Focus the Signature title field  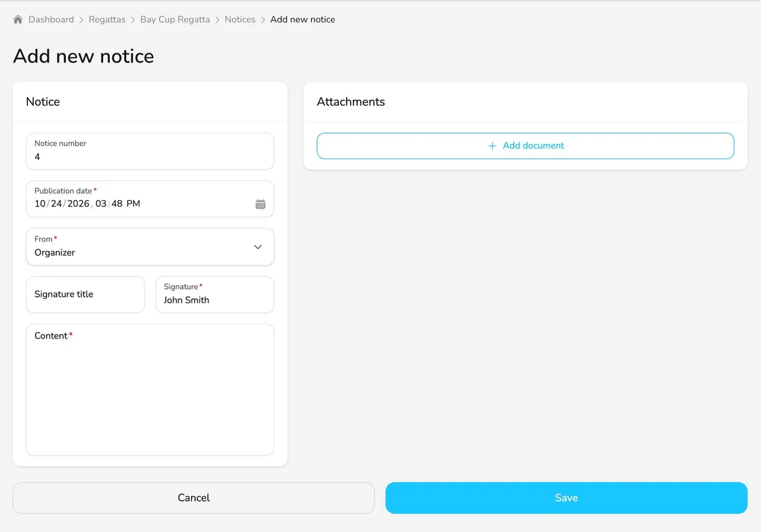[x=85, y=294]
